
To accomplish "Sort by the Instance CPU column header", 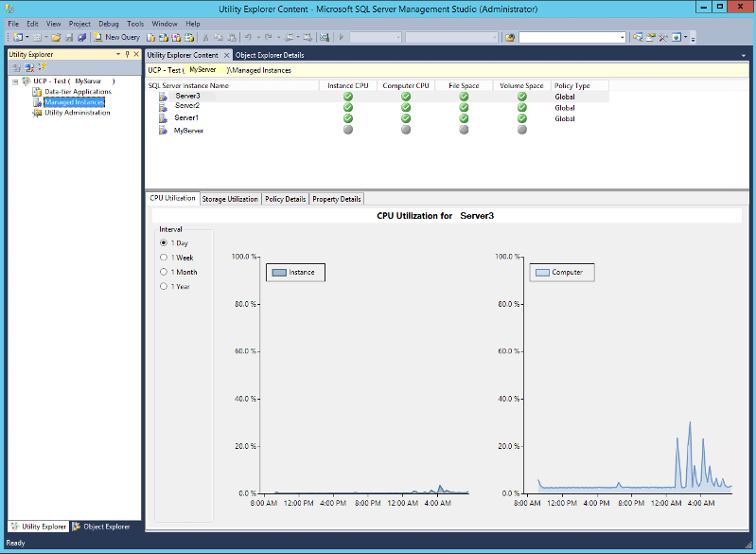I will click(x=347, y=85).
